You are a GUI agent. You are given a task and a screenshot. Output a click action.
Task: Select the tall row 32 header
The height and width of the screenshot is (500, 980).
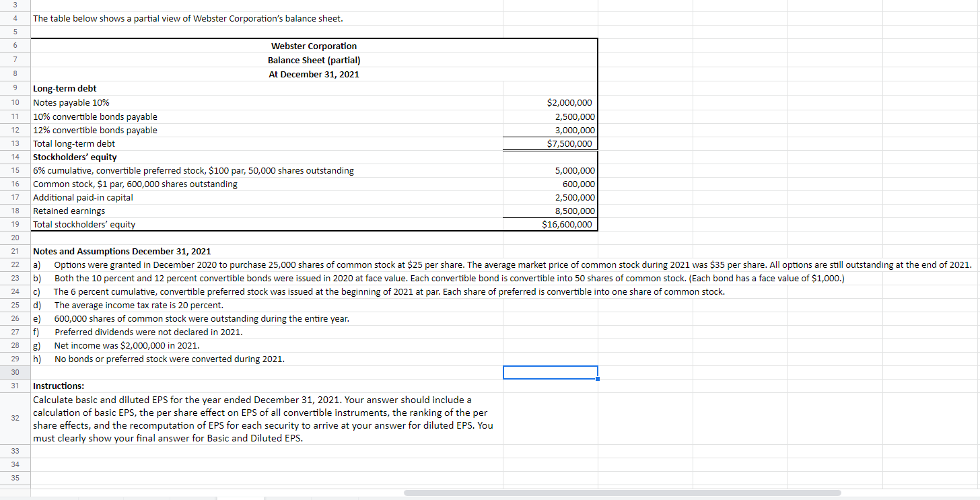click(15, 418)
